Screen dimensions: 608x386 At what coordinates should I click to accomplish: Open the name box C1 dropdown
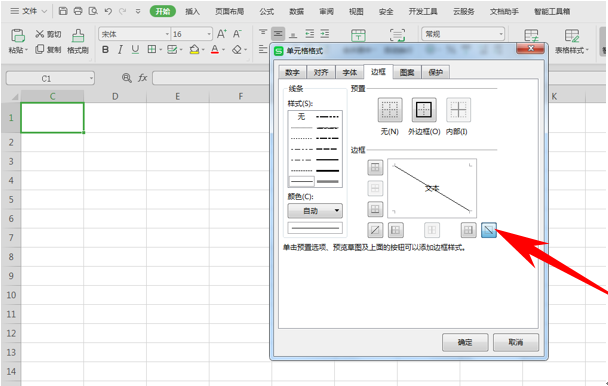pyautogui.click(x=91, y=79)
